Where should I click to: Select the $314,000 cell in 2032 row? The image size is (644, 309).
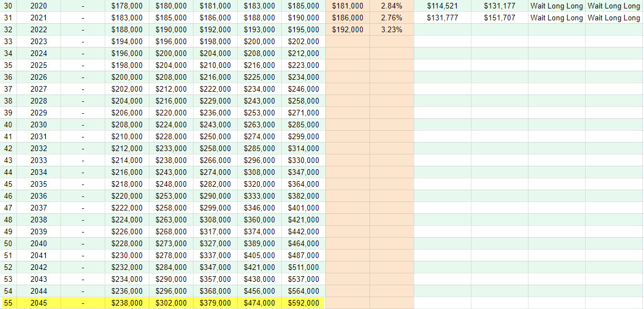303,148
